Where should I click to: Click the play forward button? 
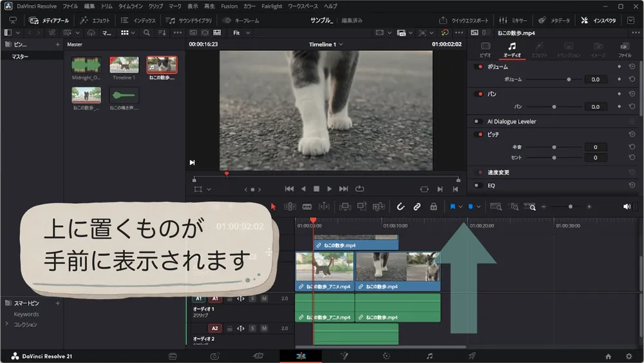pos(329,189)
